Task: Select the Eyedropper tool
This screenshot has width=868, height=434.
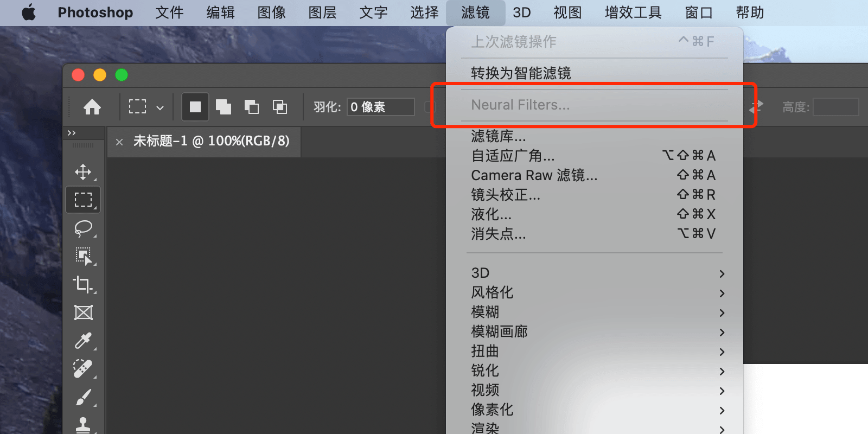Action: 84,341
